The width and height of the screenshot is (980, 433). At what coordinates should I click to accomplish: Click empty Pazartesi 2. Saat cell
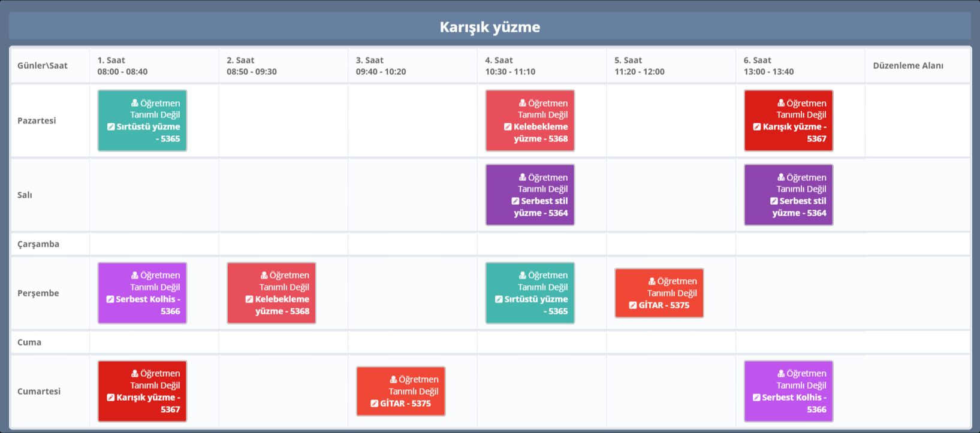tap(283, 121)
